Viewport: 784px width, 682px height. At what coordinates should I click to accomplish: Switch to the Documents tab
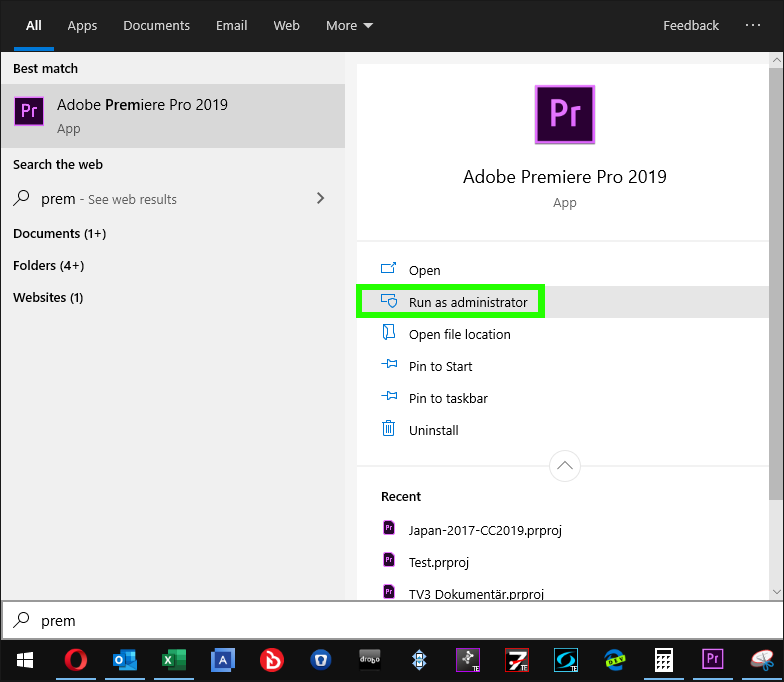(x=156, y=26)
